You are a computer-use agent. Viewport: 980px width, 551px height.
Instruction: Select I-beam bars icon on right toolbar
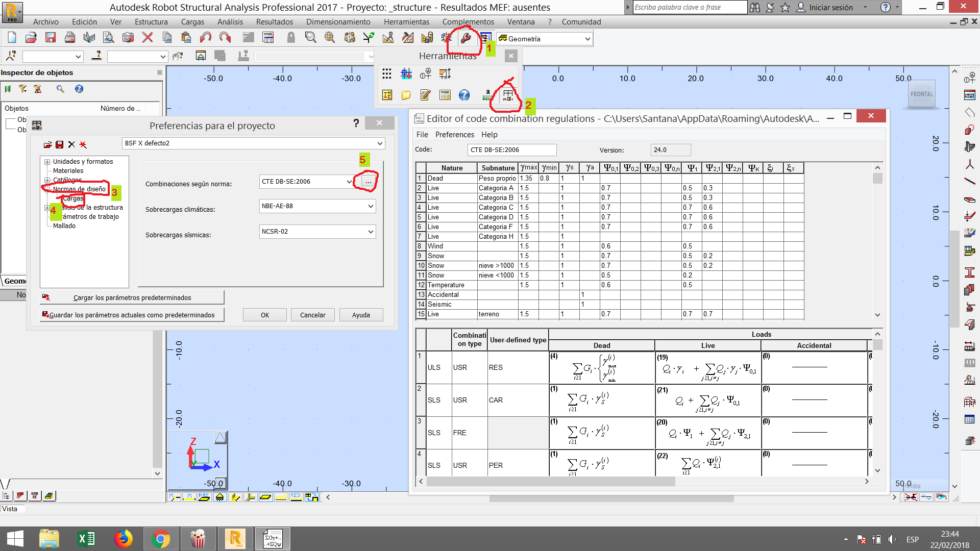(x=970, y=272)
